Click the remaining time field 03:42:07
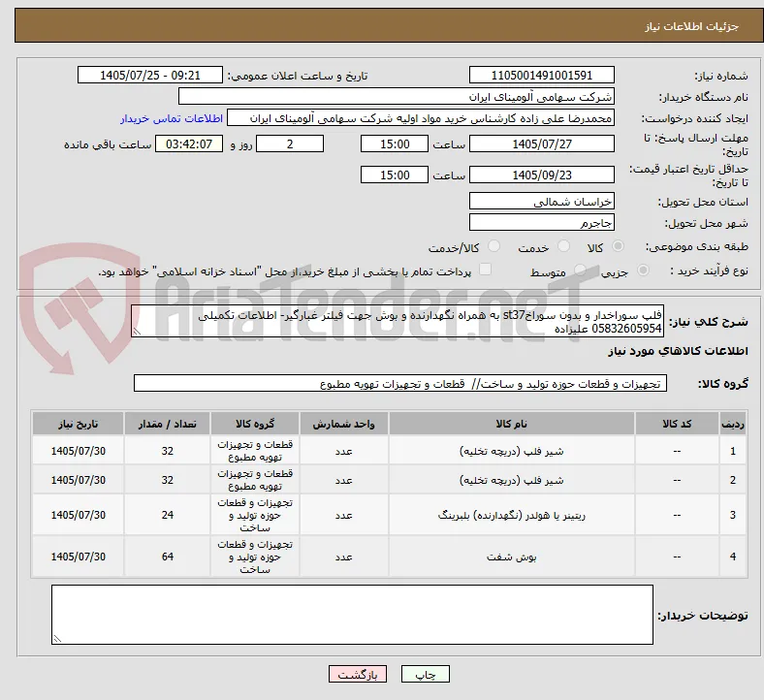 point(189,144)
